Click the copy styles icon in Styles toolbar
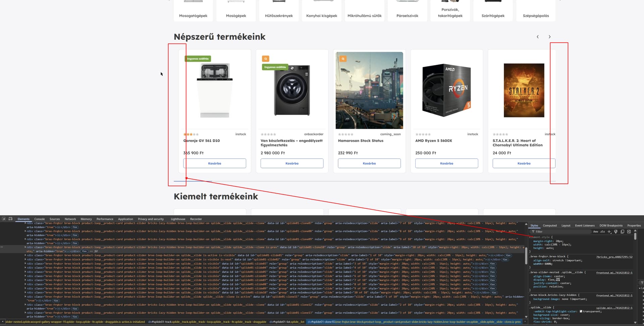This screenshot has height=326, width=644. point(622,231)
